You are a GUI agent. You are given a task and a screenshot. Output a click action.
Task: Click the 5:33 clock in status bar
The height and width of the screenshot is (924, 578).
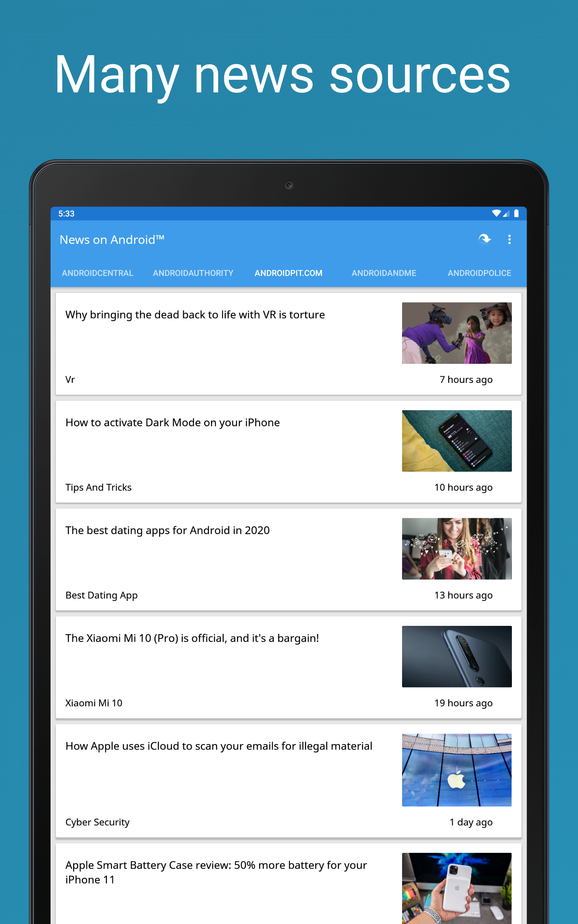tap(66, 213)
